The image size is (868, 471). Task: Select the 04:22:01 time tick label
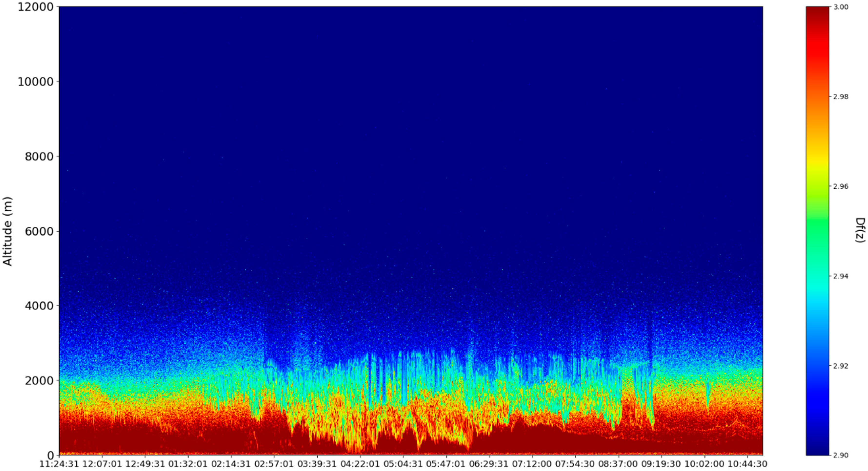(x=360, y=464)
